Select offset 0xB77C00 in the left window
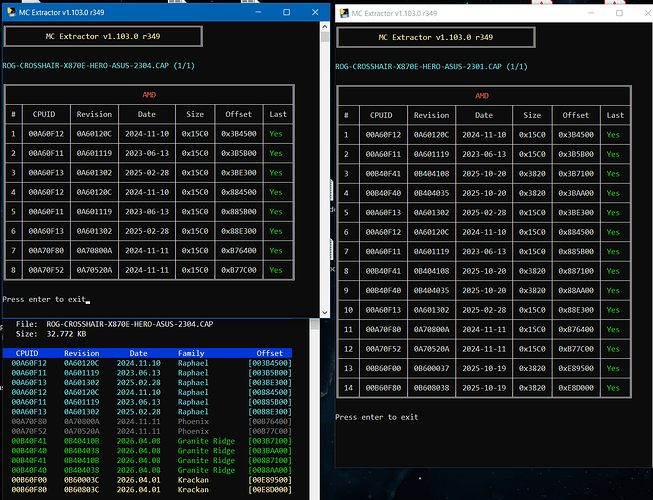 click(239, 270)
